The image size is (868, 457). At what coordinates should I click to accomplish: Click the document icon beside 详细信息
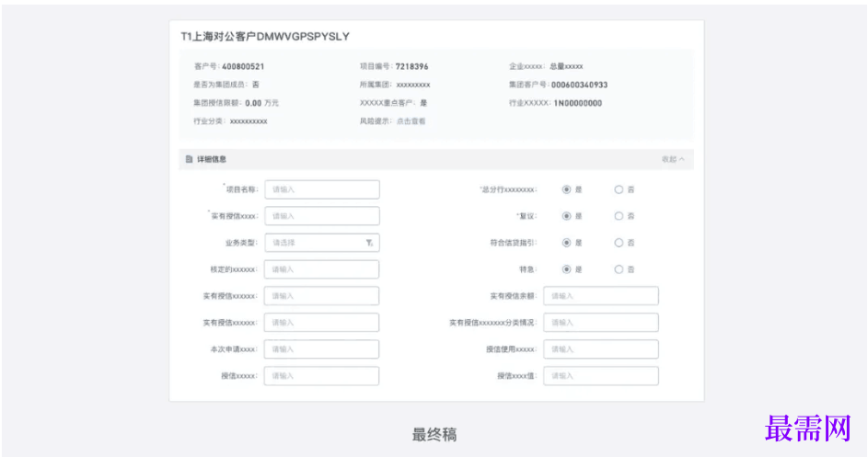click(x=189, y=159)
